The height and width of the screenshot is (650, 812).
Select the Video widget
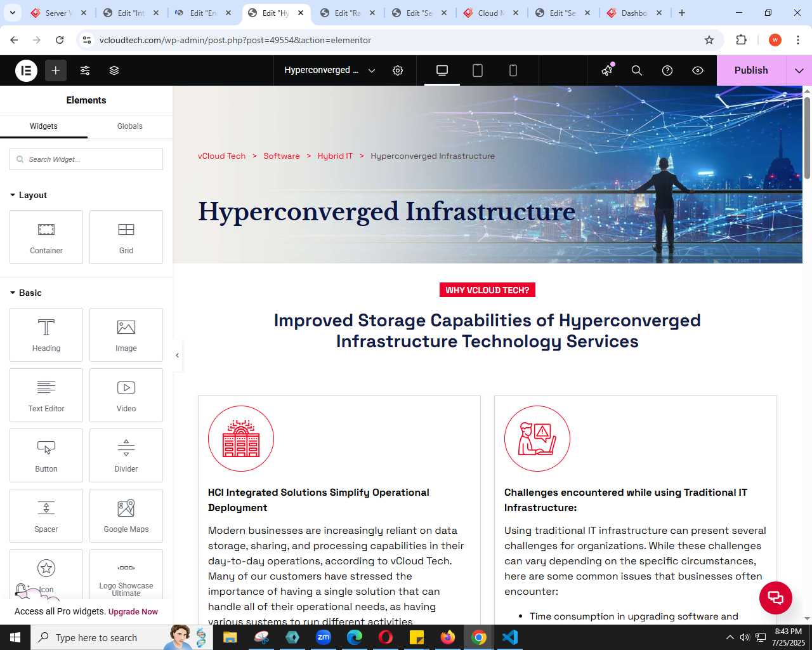(126, 395)
